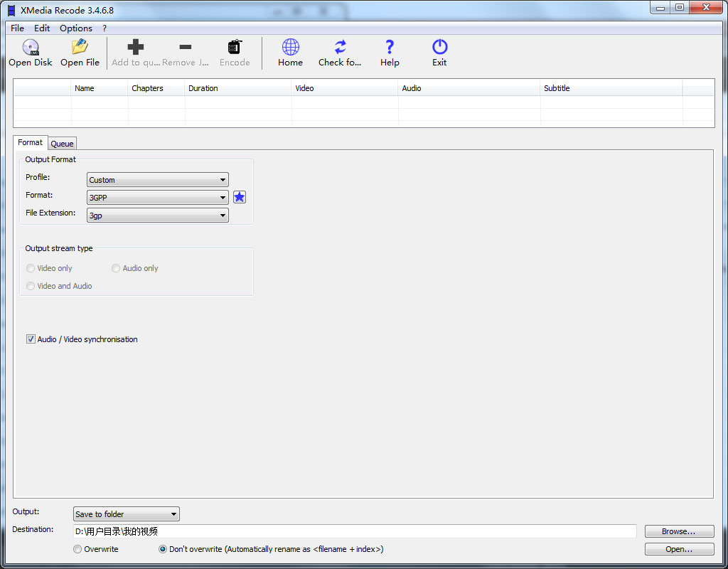This screenshot has height=569, width=728.
Task: Click the Check for updates icon
Action: 340,48
